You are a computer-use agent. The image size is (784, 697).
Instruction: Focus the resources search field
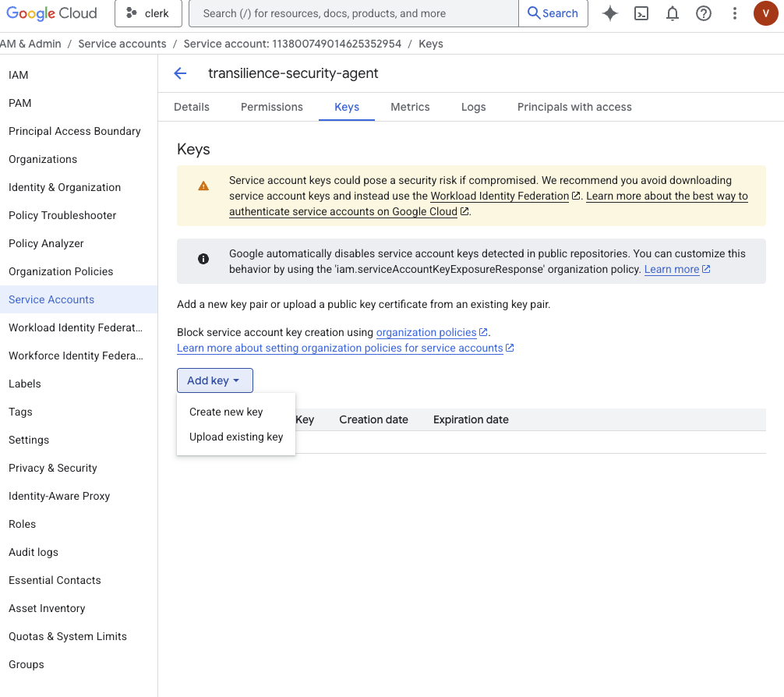pyautogui.click(x=354, y=13)
